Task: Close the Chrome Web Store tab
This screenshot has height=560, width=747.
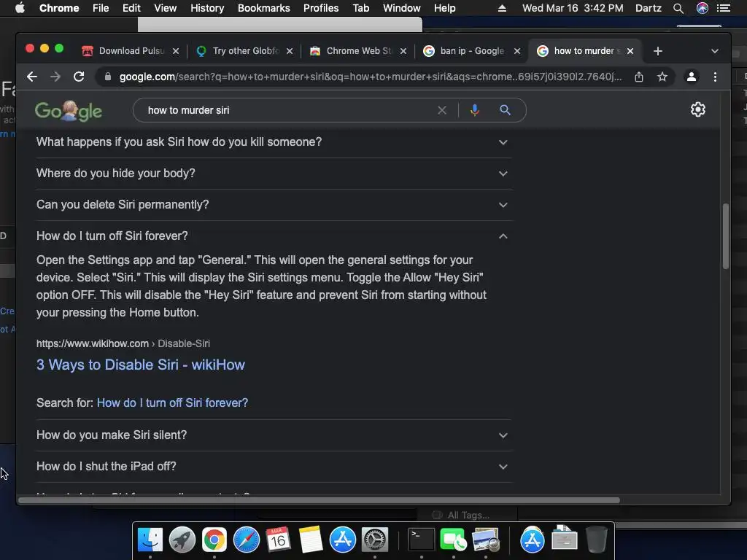Action: [x=403, y=51]
